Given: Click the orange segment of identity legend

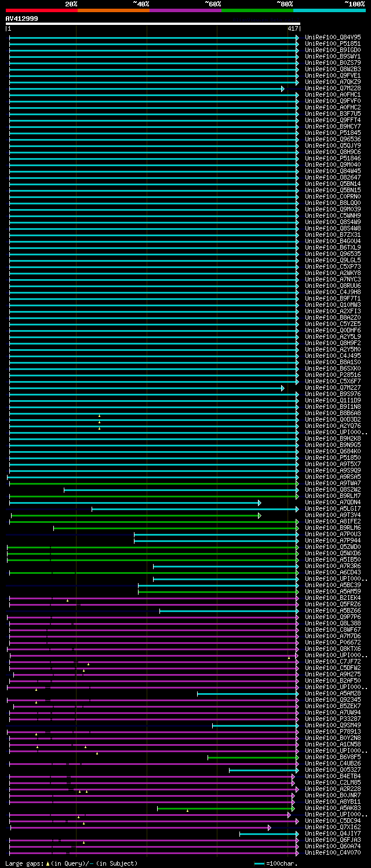Looking at the screenshot, I should (x=113, y=10).
